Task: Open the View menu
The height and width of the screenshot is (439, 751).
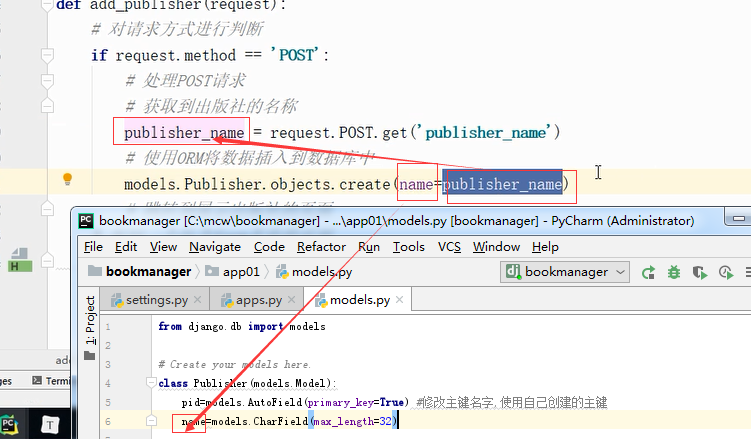Action: click(x=163, y=247)
